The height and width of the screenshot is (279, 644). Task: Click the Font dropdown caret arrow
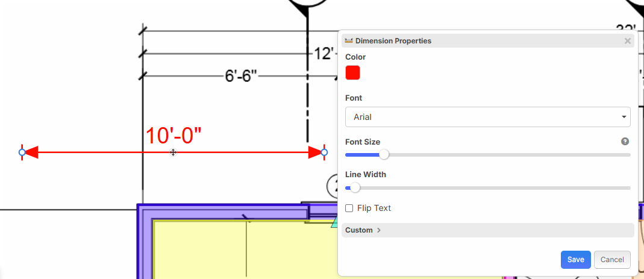(624, 117)
